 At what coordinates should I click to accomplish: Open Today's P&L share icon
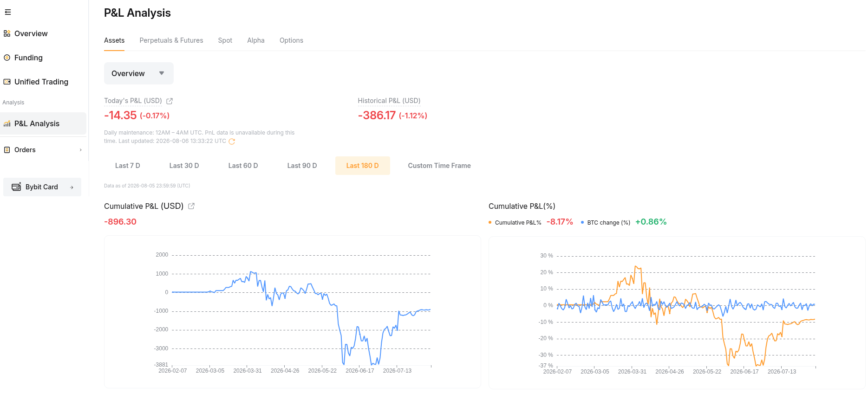coord(170,101)
